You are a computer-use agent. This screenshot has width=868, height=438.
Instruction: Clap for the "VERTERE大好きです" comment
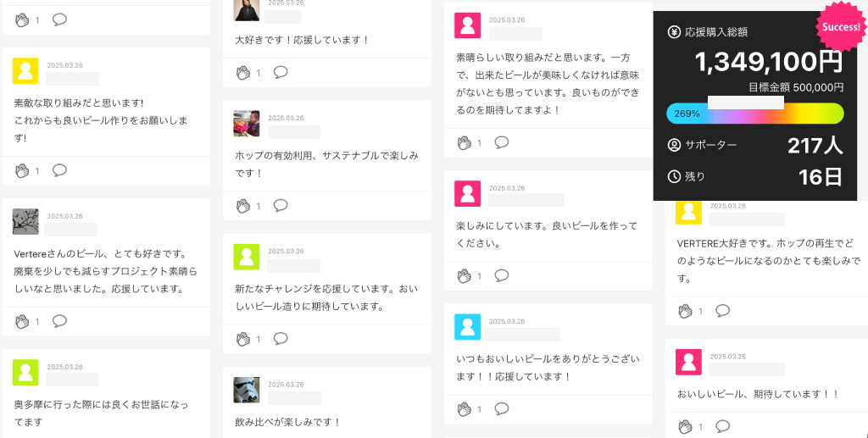686,312
